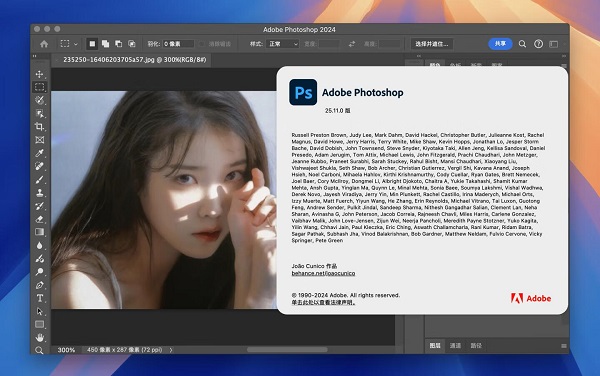Select the Type tool
The width and height of the screenshot is (600, 376).
[39, 298]
